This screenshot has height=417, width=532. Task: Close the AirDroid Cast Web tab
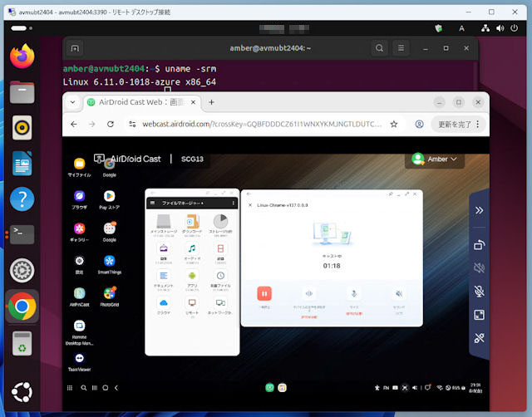193,102
